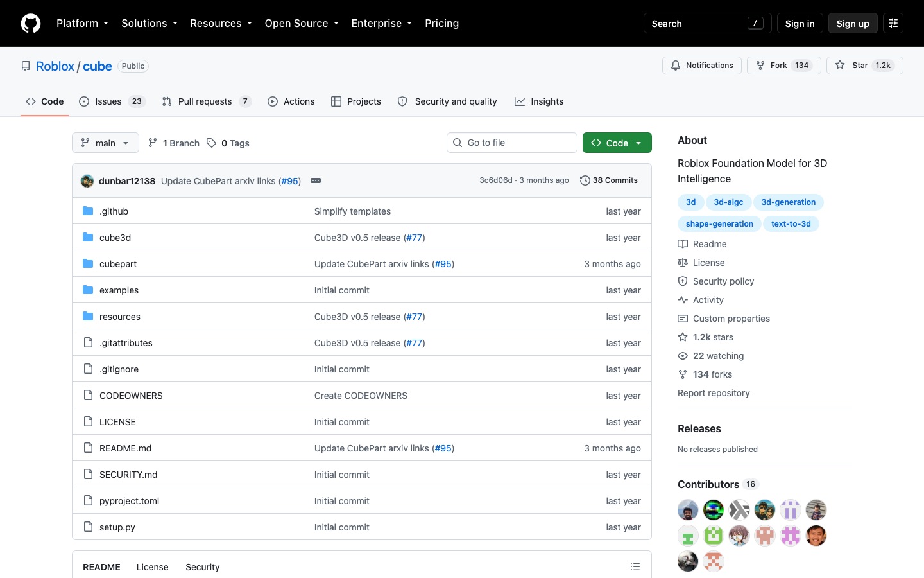
Task: Open the GitHub homepage logo
Action: coord(31,23)
